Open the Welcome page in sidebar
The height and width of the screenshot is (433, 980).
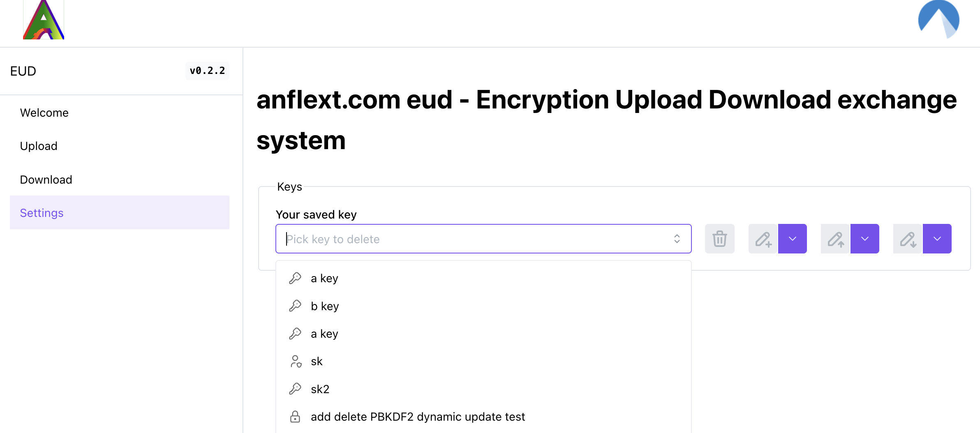point(44,113)
